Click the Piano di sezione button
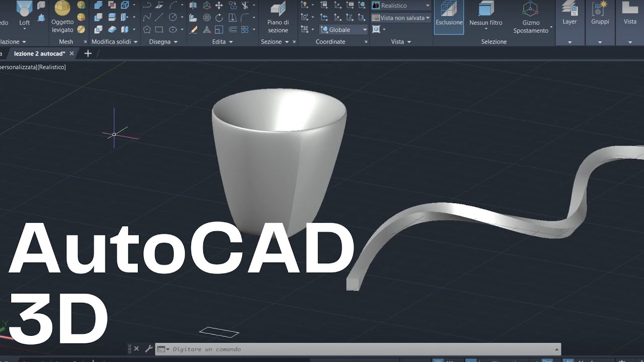644x362 pixels. point(278,17)
